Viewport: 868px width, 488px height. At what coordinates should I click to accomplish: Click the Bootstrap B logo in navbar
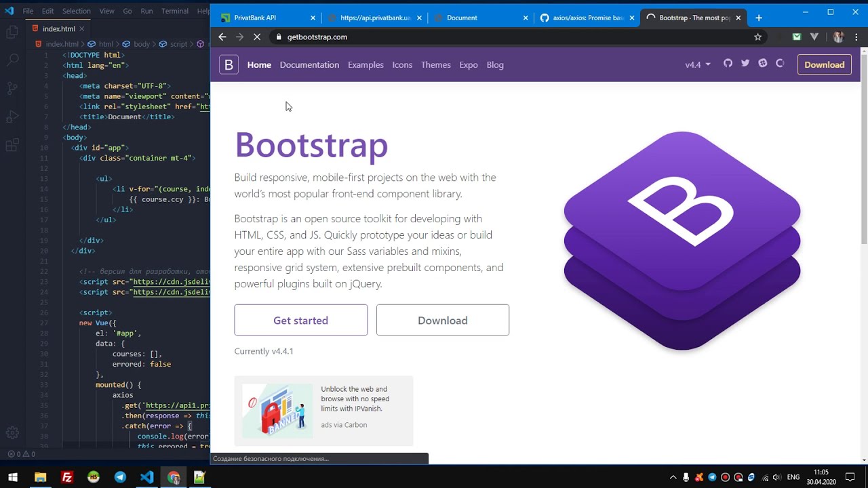click(x=229, y=64)
